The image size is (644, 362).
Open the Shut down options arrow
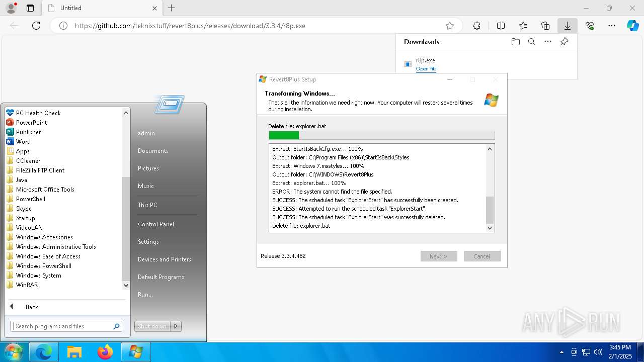click(x=176, y=326)
